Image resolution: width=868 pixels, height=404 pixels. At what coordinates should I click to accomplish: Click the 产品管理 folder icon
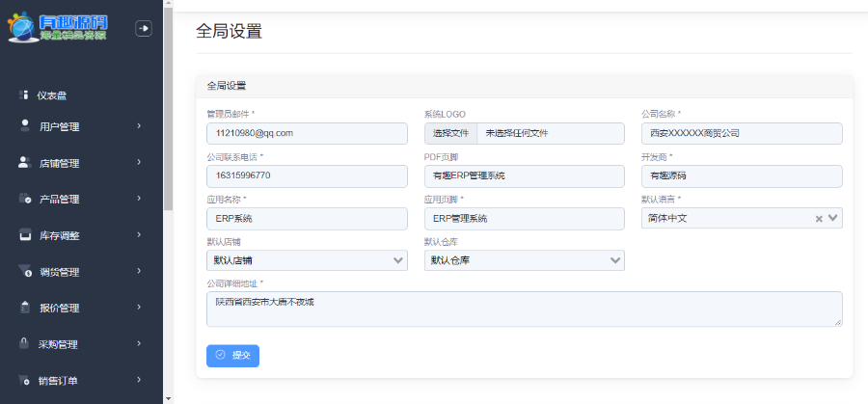25,199
